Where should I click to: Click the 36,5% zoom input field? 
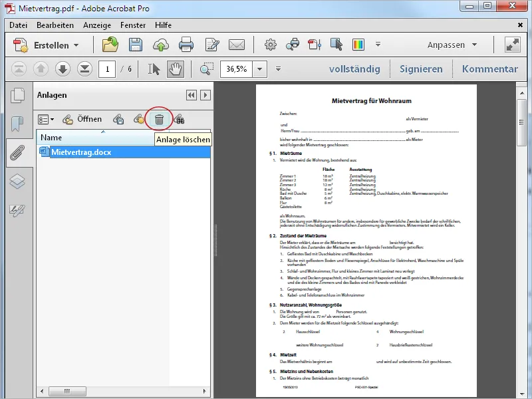(237, 69)
